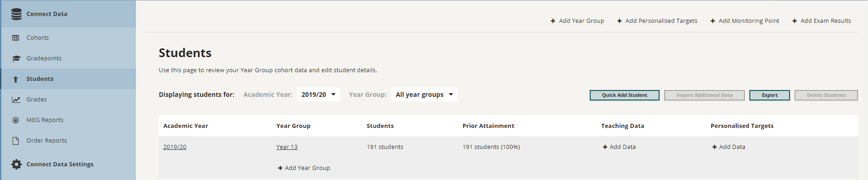This screenshot has width=868, height=180.
Task: Open the Year 13 link
Action: tap(287, 147)
